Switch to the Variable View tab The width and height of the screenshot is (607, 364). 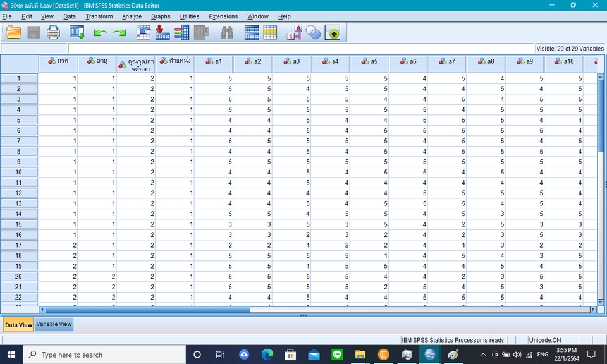point(54,324)
